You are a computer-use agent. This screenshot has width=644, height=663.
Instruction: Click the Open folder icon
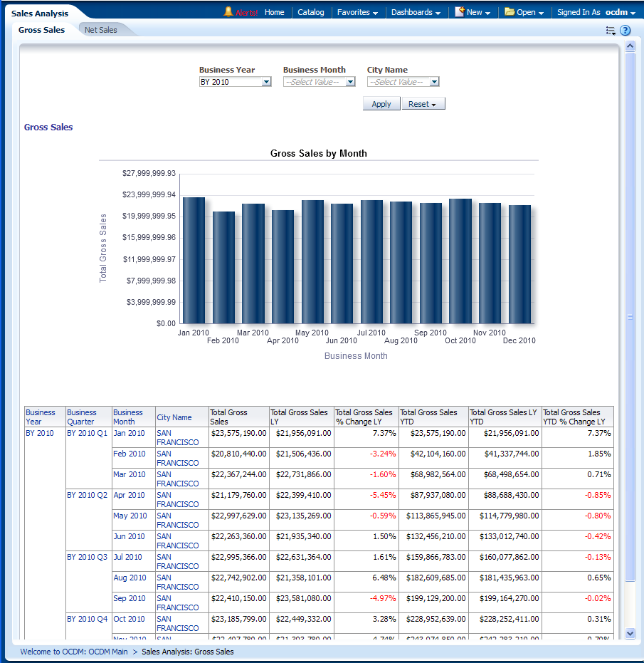510,12
